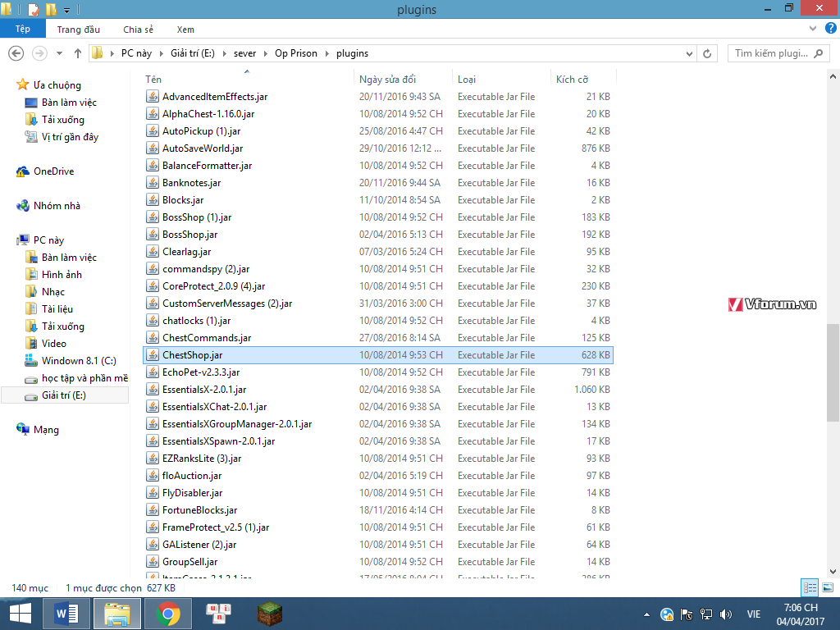Screen dimensions: 840x630
Task: Navigate to Op Prison in the breadcrumb
Action: 295,53
